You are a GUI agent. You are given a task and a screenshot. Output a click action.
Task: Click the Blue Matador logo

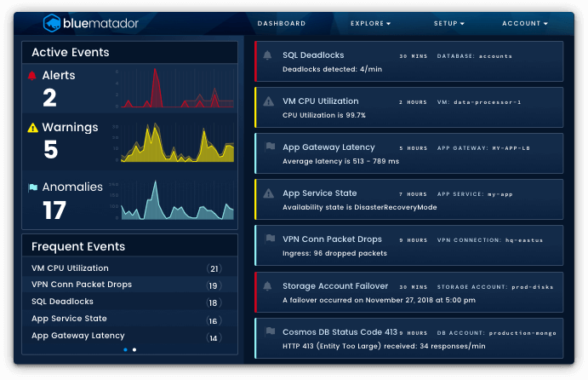[x=90, y=23]
